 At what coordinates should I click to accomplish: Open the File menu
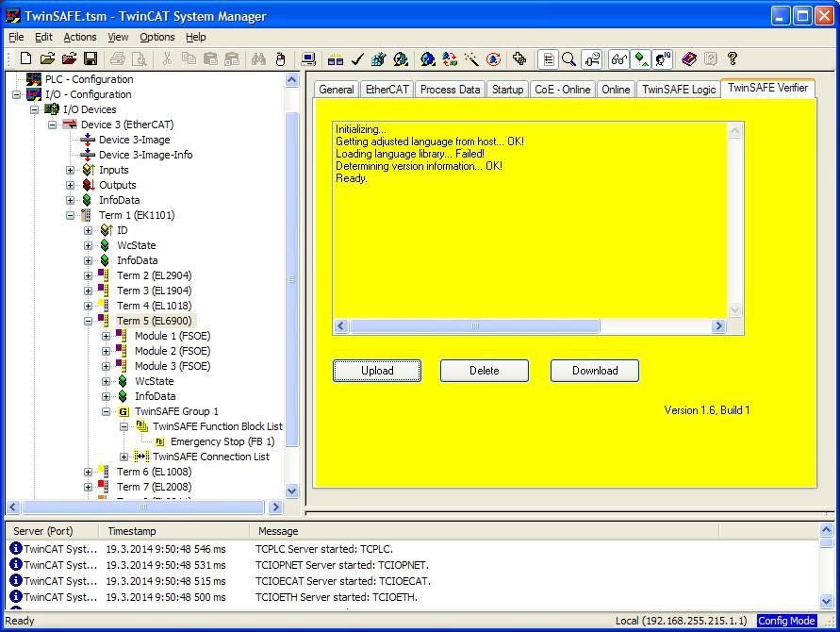click(x=16, y=37)
